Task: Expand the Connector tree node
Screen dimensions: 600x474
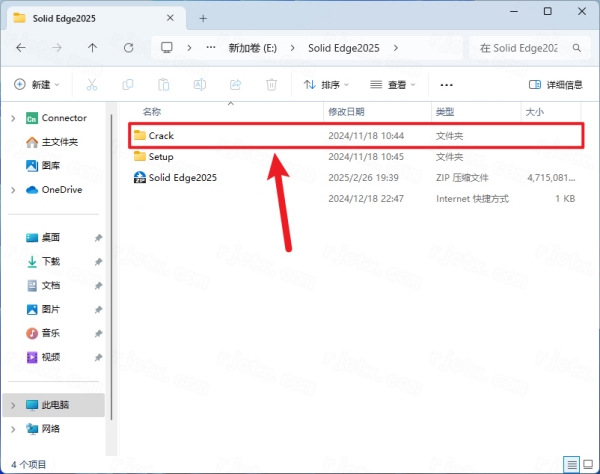Action: tap(13, 118)
